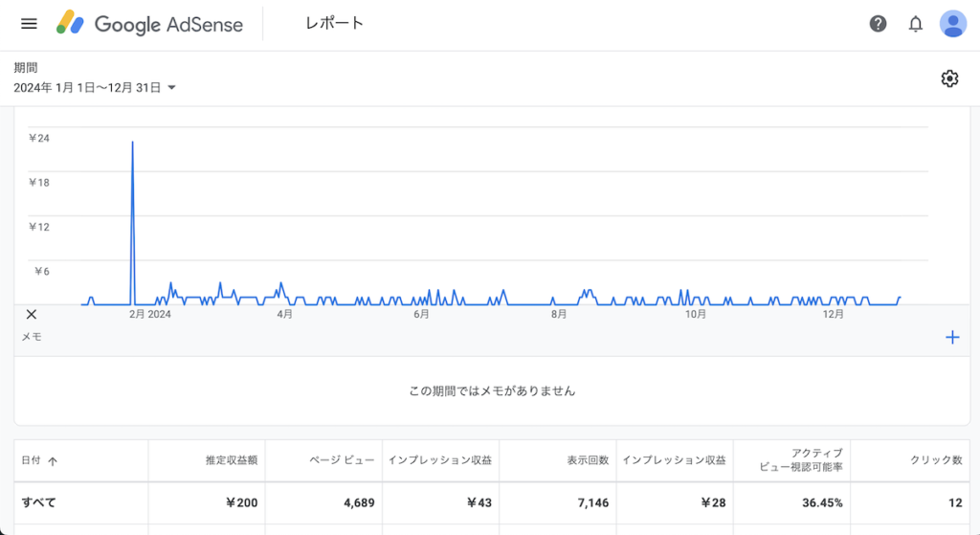
Task: Open the hamburger navigation menu
Action: pyautogui.click(x=29, y=24)
